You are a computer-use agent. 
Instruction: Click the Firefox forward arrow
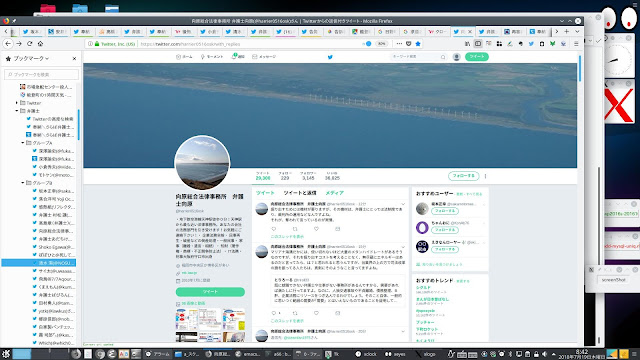tap(19, 44)
